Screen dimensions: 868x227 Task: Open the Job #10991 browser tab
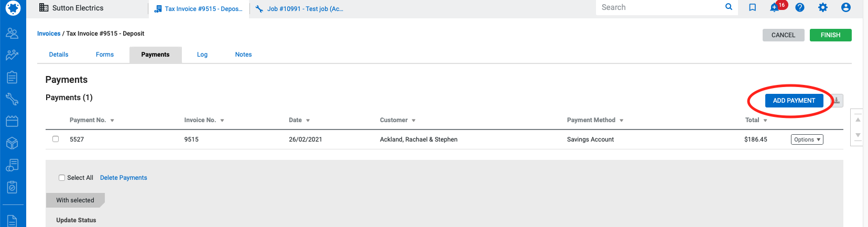click(x=305, y=9)
